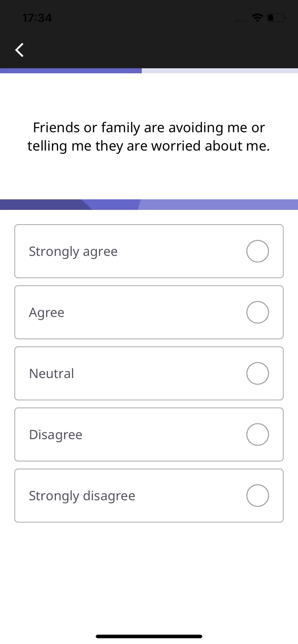Choose the "Strongly agree" answer label
This screenshot has height=644, width=298.
click(73, 252)
